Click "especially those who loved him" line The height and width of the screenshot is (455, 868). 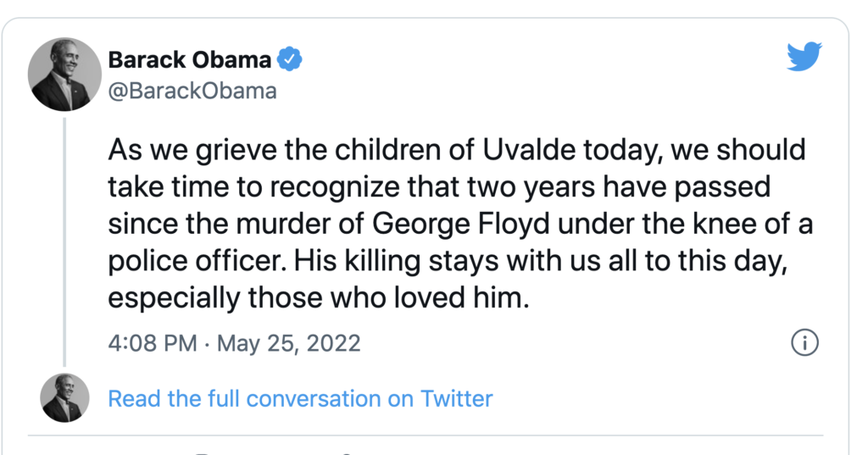coord(318,297)
